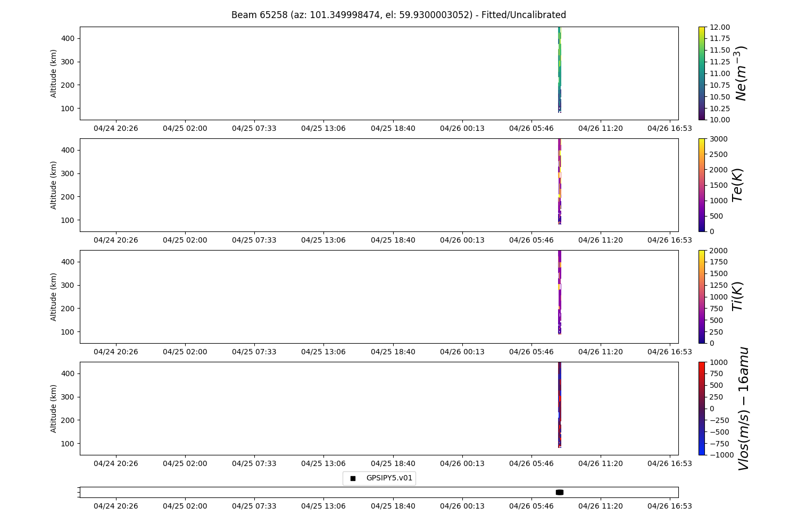Click the Vlos red-blue velocity colorbar
Screen dimensions: 798x532
[x=702, y=409]
